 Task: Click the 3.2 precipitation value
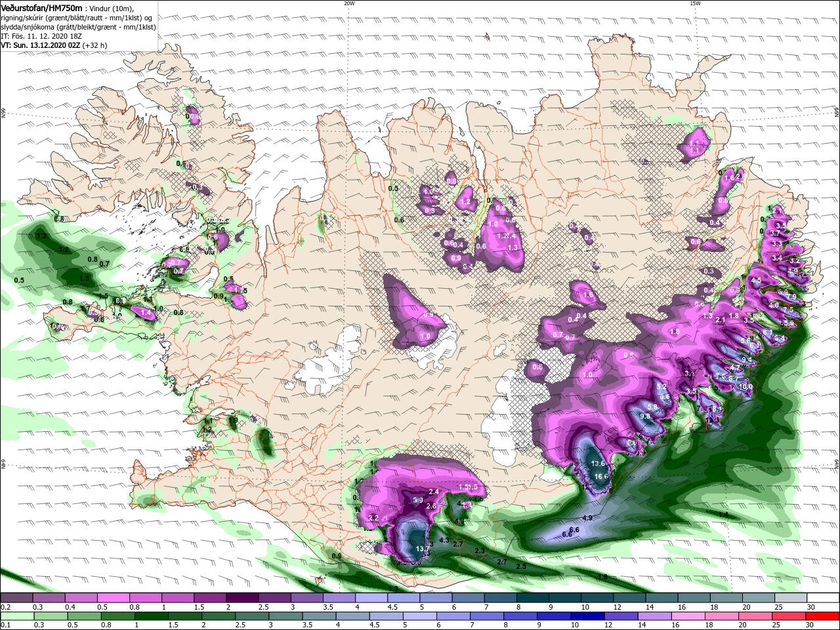tap(793, 261)
